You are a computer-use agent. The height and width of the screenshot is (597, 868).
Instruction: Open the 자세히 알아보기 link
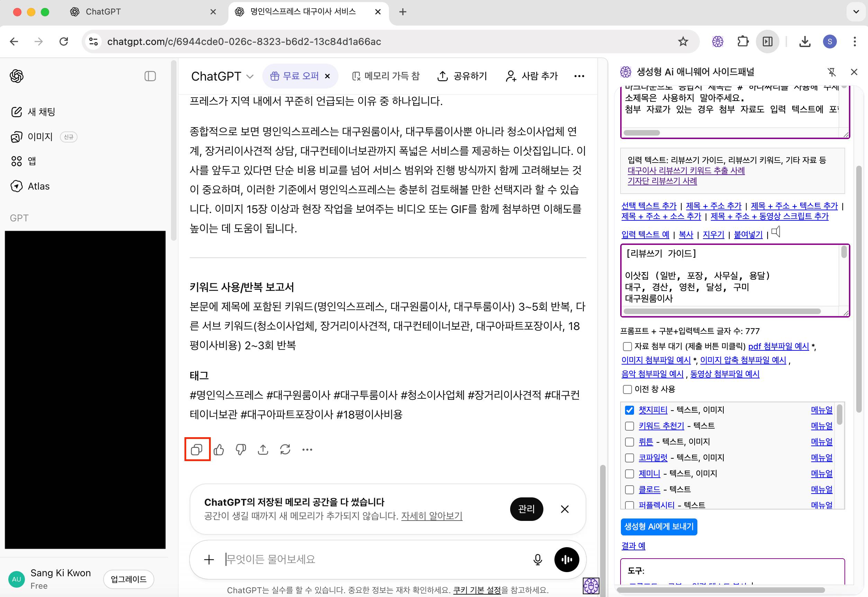432,516
